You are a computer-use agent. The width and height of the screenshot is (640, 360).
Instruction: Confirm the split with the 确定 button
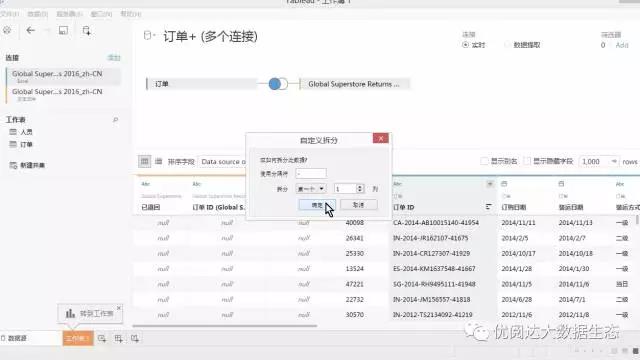[x=317, y=205]
